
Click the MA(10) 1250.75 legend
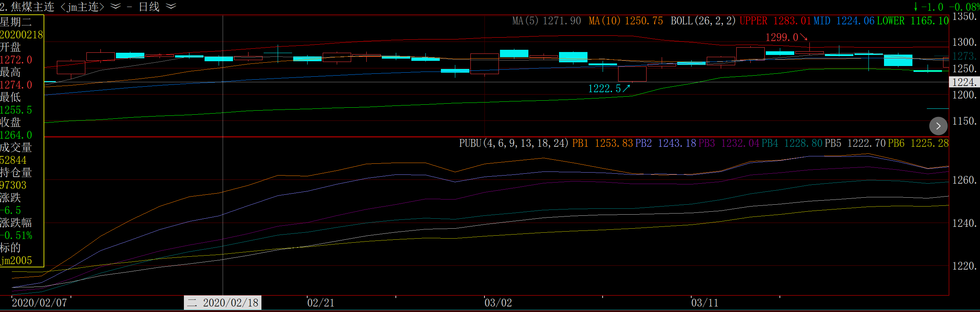(626, 21)
